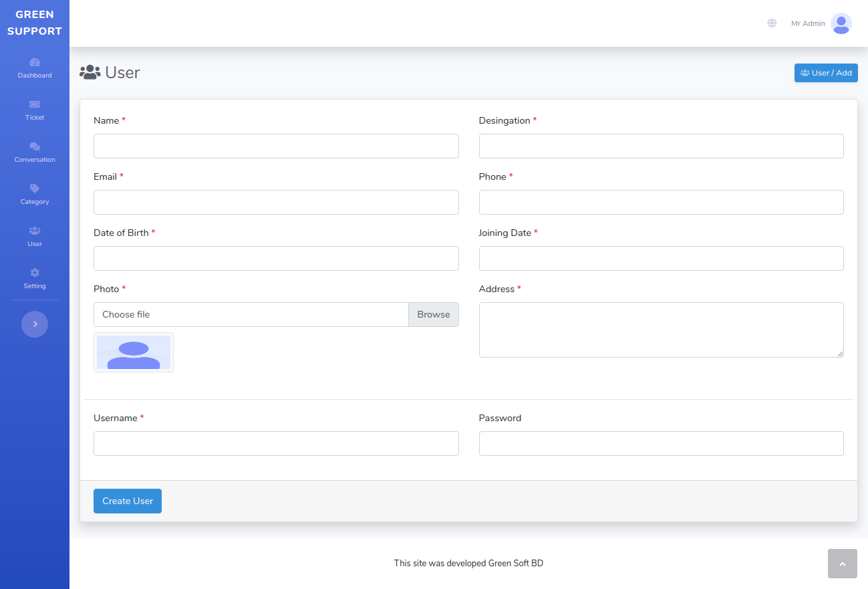Click the User group icon in sidebar
This screenshot has height=589, width=868.
pyautogui.click(x=35, y=231)
